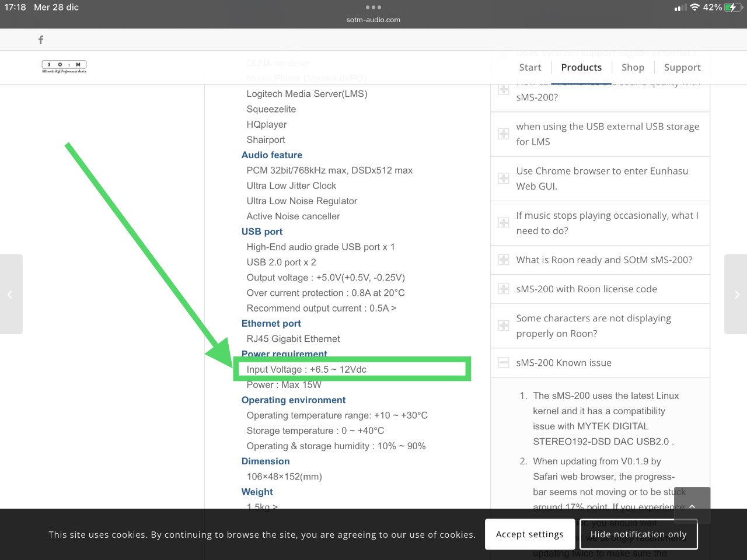Screen dimensions: 747x560
Task: Tap the Wi-Fi status icon
Action: [x=694, y=8]
